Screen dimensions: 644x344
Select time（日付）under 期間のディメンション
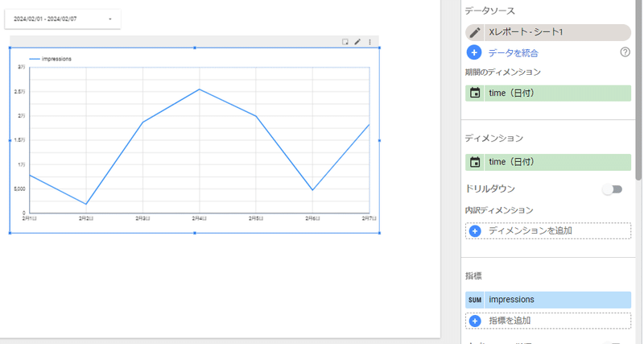click(x=557, y=93)
